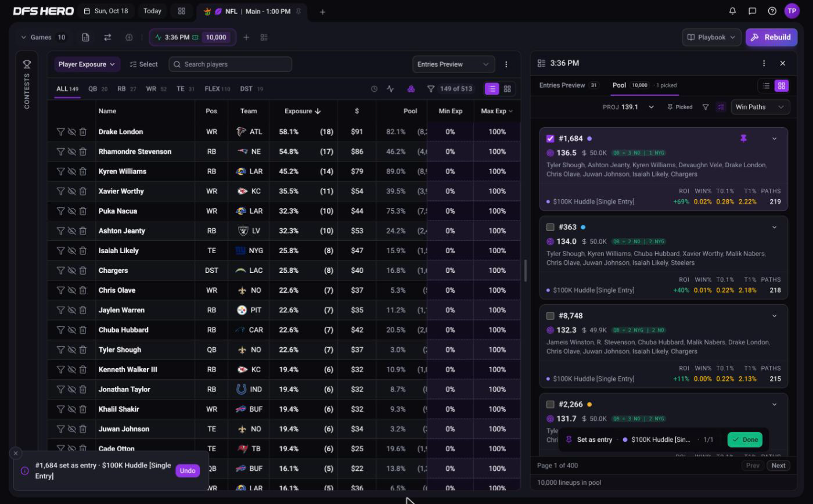The width and height of the screenshot is (813, 504).
Task: Delete Kyren Williams with trash icon
Action: click(x=83, y=171)
